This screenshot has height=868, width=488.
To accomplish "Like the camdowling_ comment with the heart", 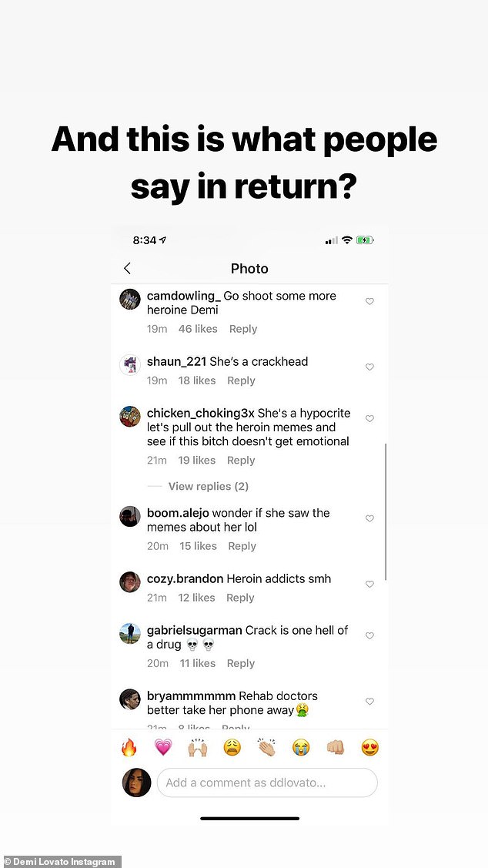I will click(x=369, y=301).
